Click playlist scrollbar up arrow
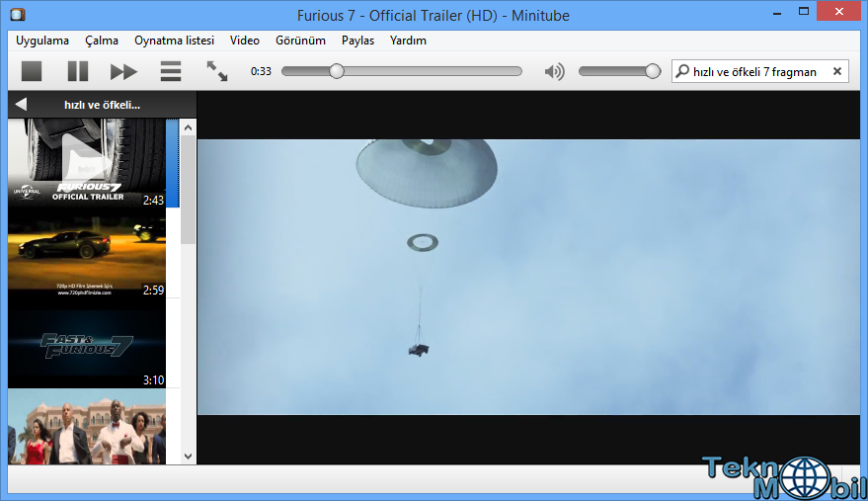Viewport: 868px width, 501px height. [189, 127]
